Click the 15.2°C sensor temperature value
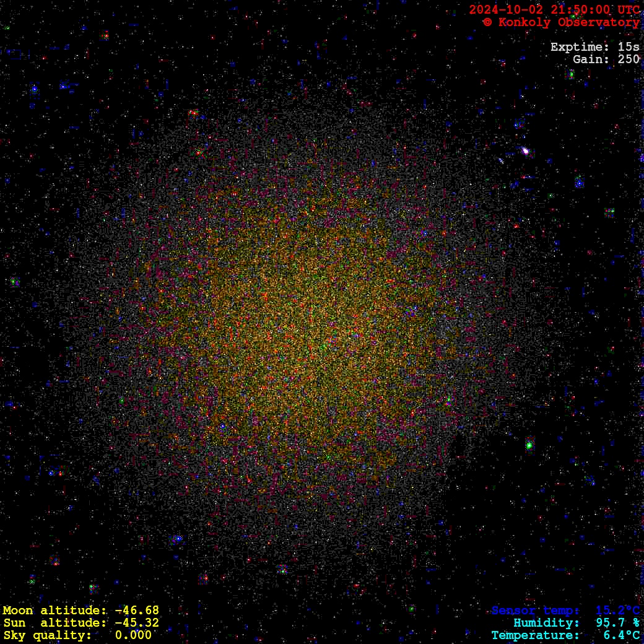Viewport: 644px width, 644px height. tap(617, 611)
